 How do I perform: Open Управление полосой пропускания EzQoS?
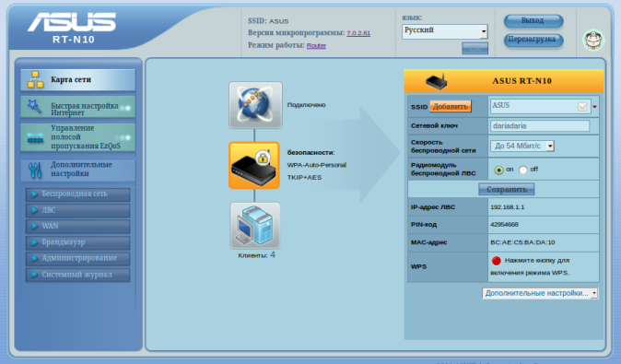click(78, 137)
